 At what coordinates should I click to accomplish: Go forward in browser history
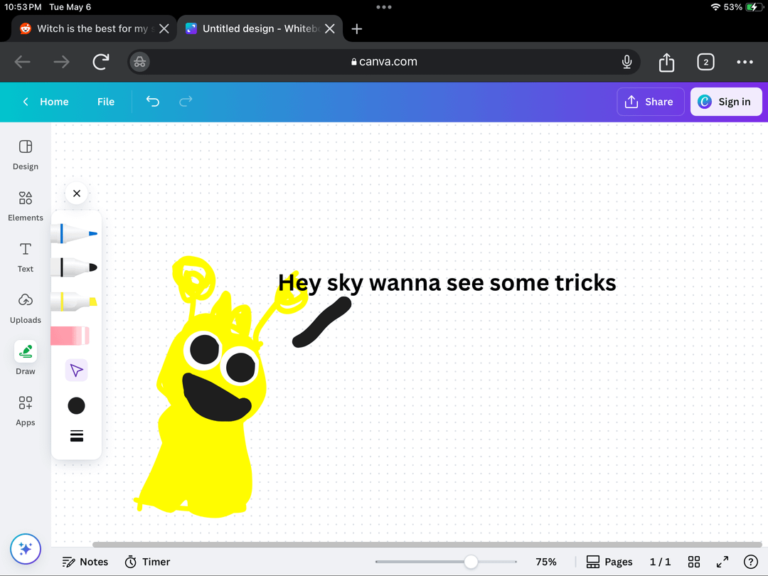(x=61, y=62)
